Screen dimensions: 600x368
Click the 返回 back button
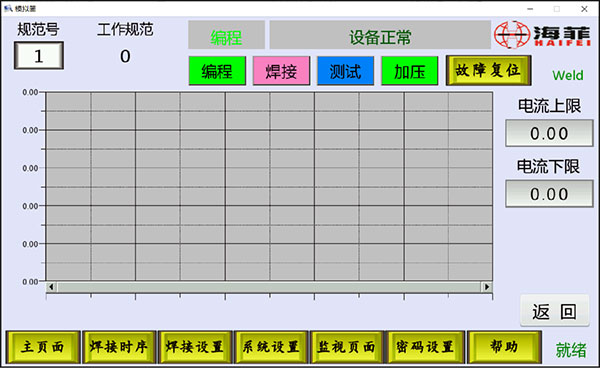[554, 311]
